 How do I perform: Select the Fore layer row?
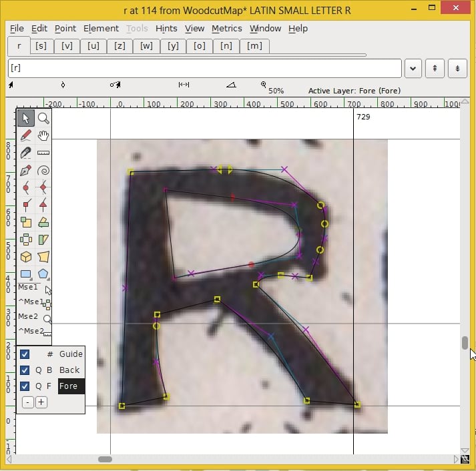click(51, 386)
